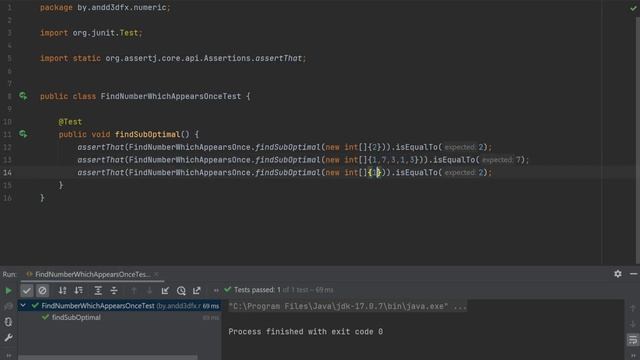Go to next failed test arrow
Image resolution: width=640 pixels, height=360 pixels.
pyautogui.click(x=149, y=291)
